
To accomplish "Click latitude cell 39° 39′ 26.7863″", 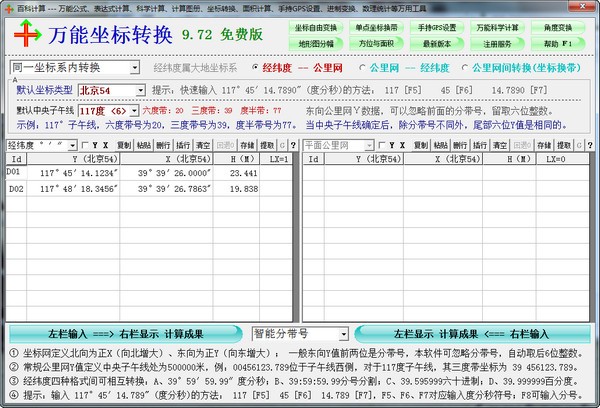I will pyautogui.click(x=166, y=189).
